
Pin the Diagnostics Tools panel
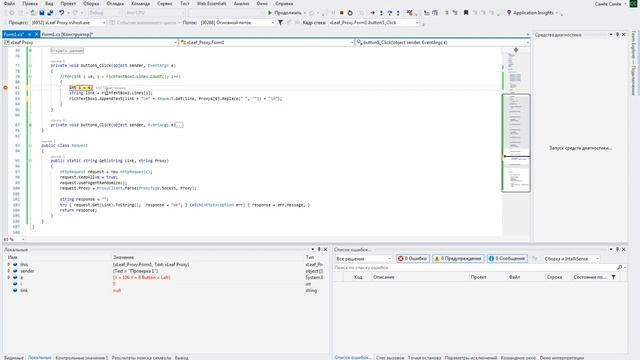617,35
